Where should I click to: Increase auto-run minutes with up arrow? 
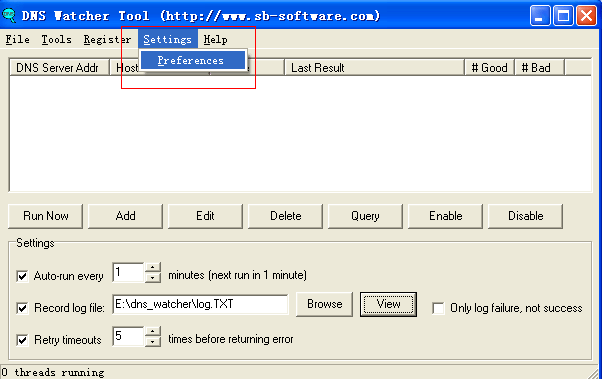tap(153, 268)
